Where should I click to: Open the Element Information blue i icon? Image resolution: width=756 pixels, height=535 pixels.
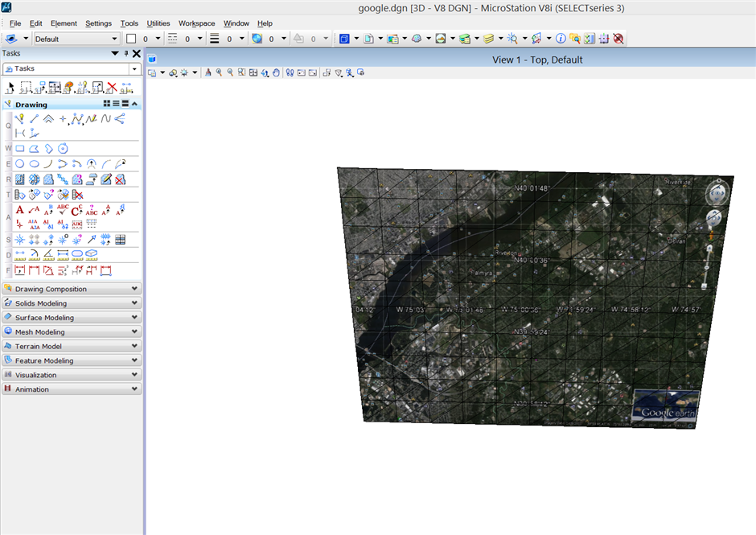click(x=561, y=39)
